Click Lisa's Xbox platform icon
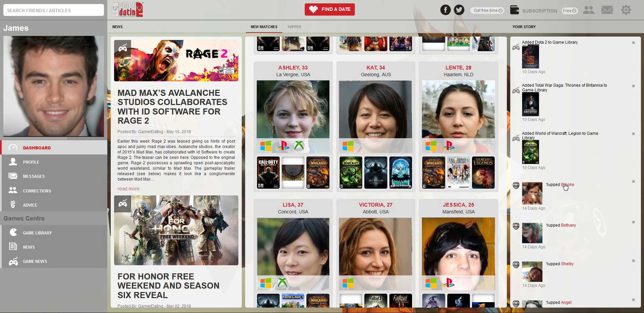The width and height of the screenshot is (644, 313). click(282, 283)
